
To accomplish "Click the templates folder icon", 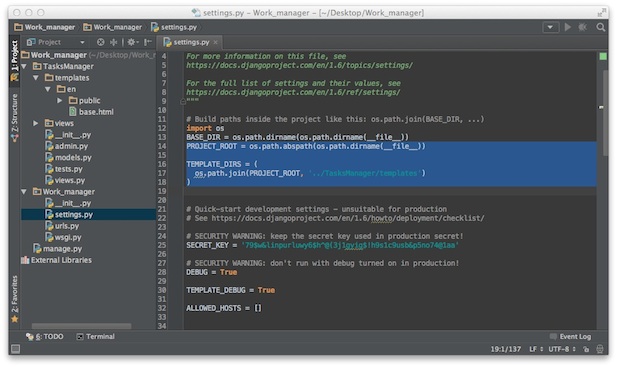I will tap(49, 77).
